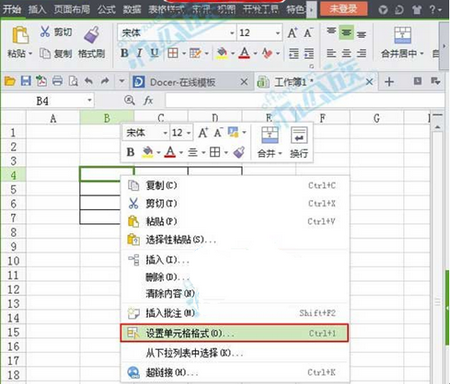450x384 pixels.
Task: Click the ribbon font color A
Action: click(244, 53)
